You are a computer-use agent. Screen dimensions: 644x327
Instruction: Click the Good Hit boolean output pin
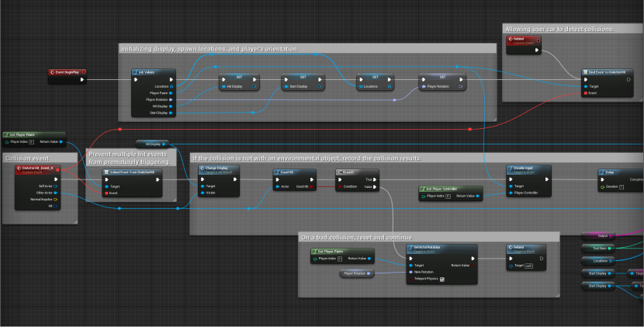coord(312,186)
